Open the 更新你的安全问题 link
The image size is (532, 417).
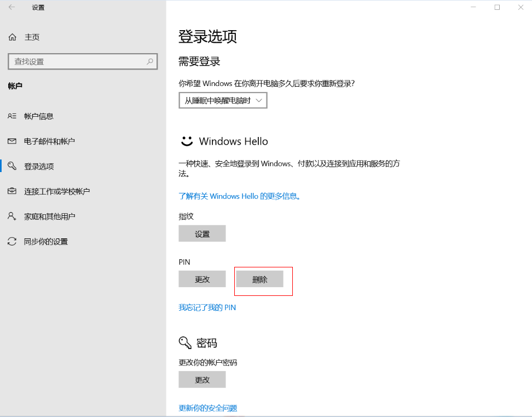(x=207, y=408)
